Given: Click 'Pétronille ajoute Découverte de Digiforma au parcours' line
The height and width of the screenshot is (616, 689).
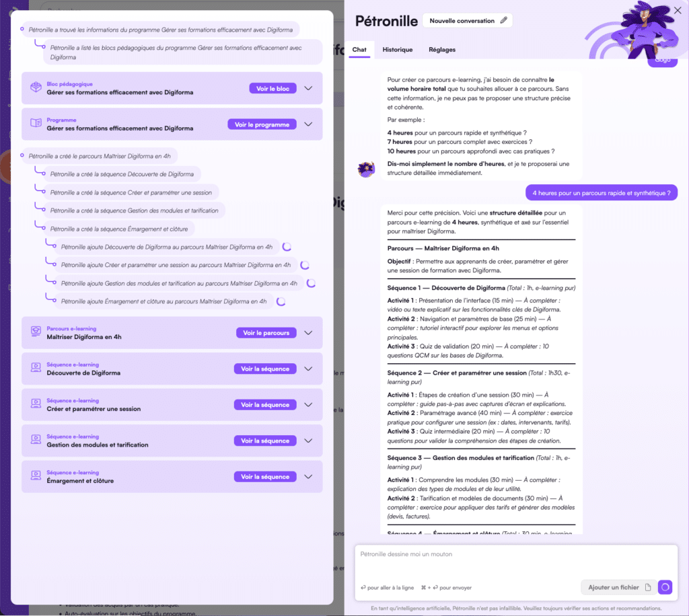Looking at the screenshot, I should point(167,247).
